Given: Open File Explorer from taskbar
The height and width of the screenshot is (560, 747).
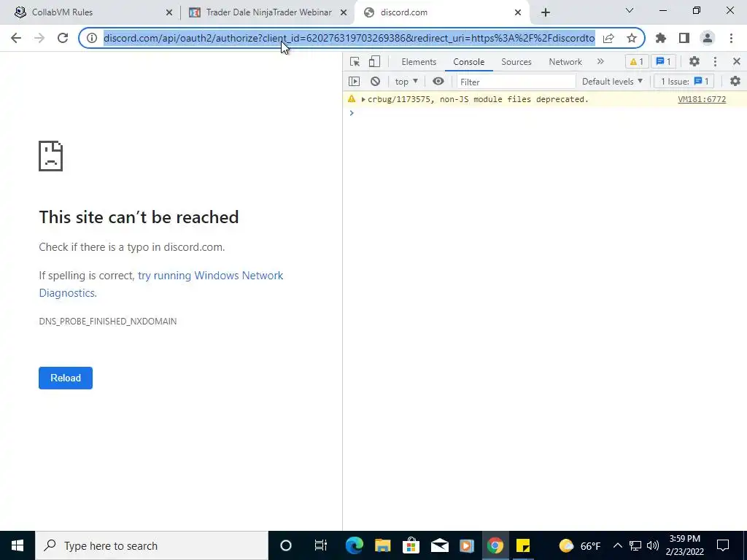Looking at the screenshot, I should point(382,545).
